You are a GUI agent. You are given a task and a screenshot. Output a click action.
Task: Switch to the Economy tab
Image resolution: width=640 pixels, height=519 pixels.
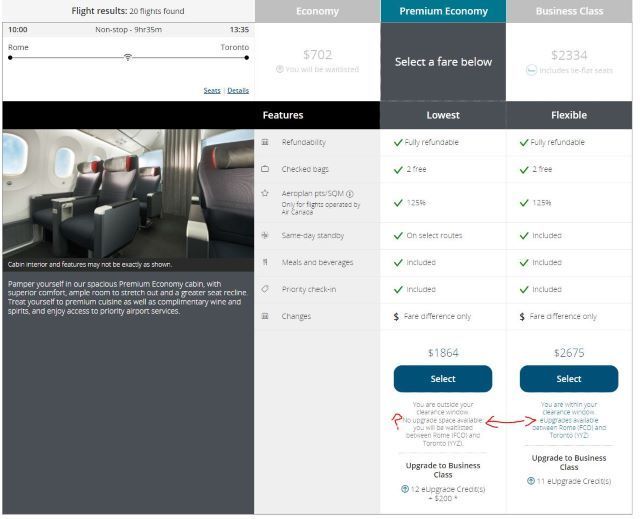tap(317, 12)
